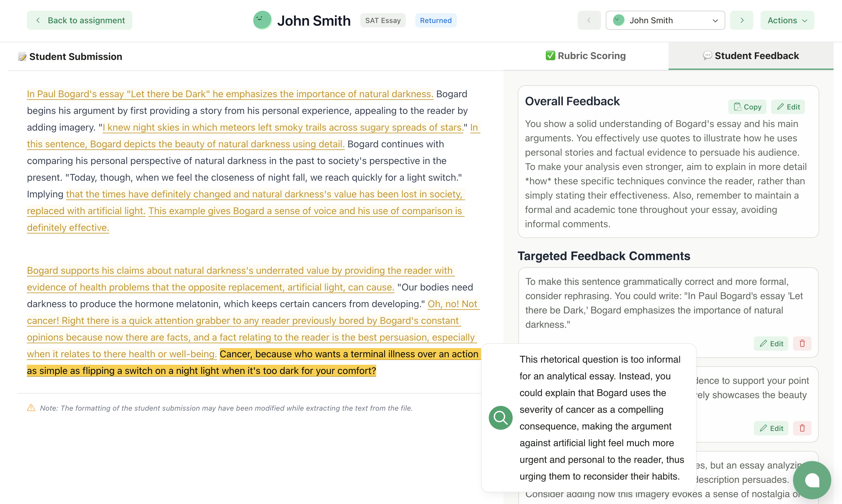The image size is (842, 504).
Task: Select the Student Feedback tab
Action: (751, 56)
